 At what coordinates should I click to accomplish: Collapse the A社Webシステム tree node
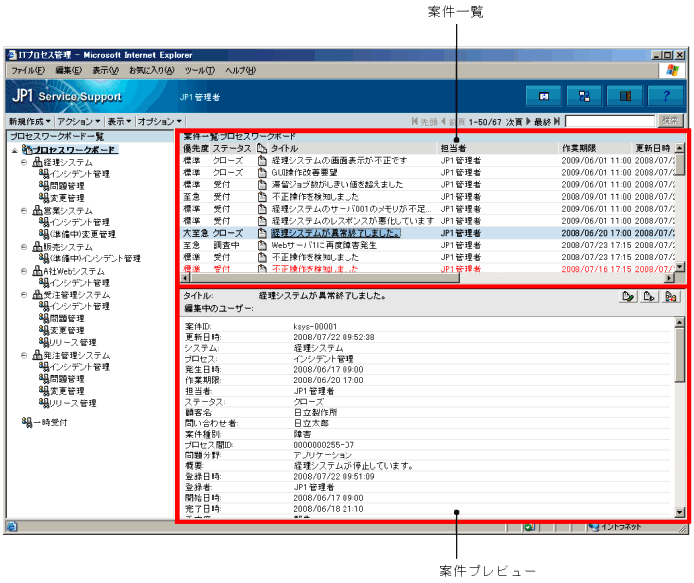pyautogui.click(x=24, y=271)
